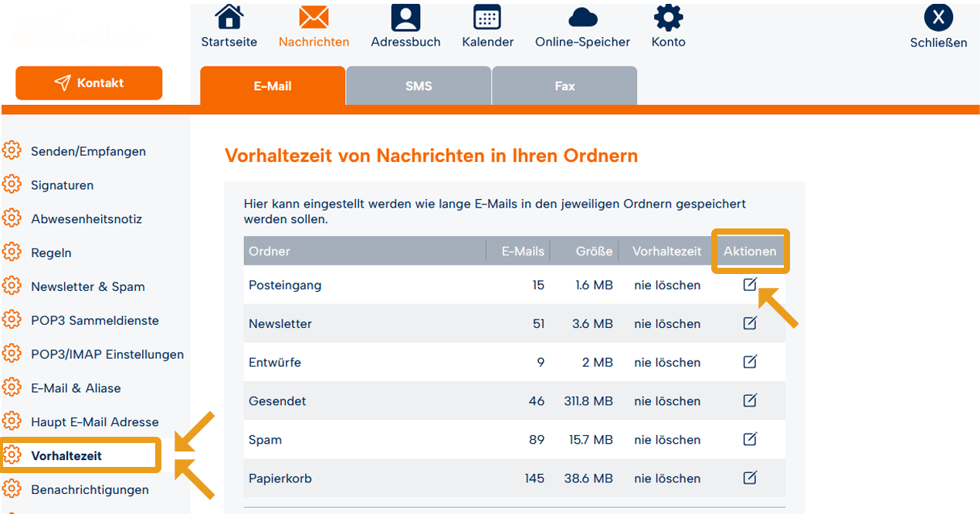Open Haupt E-Mail Adresse settings
The width and height of the screenshot is (980, 514).
click(x=95, y=422)
